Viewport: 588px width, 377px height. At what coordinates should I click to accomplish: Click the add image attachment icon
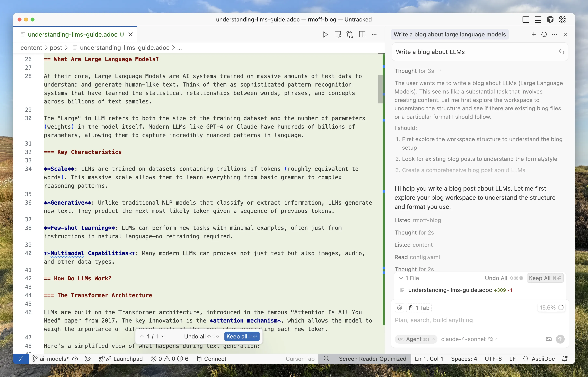pyautogui.click(x=549, y=339)
